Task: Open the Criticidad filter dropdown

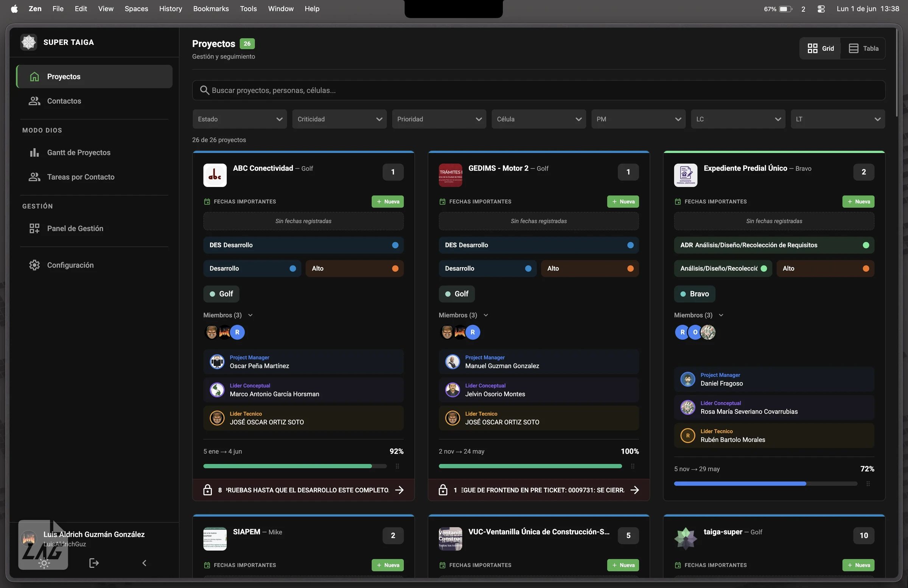Action: 339,119
